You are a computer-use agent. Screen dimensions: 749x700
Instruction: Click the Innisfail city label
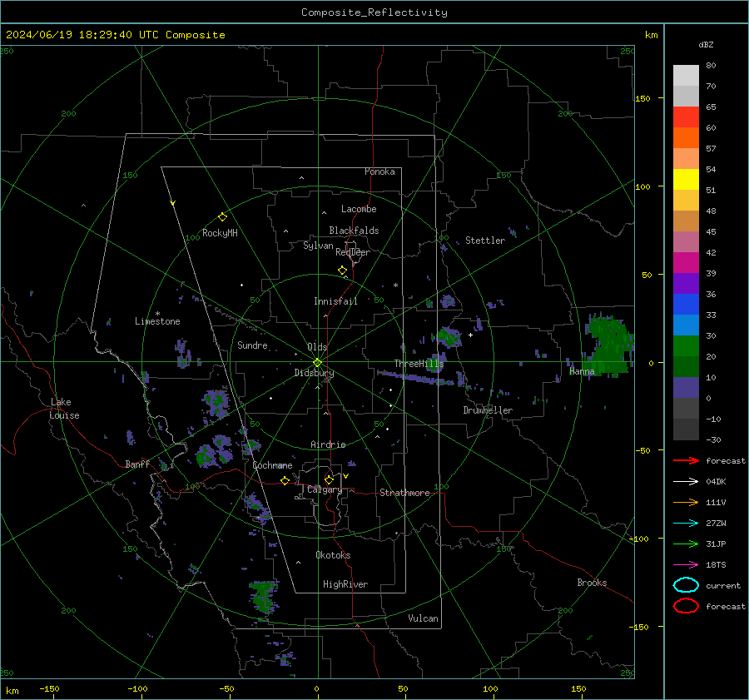click(x=335, y=301)
